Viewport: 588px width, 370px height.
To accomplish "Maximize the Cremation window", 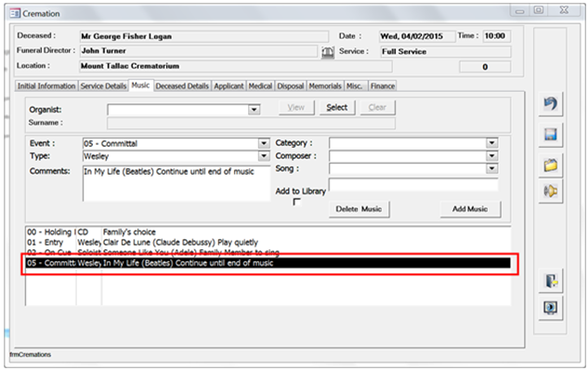I will [x=539, y=10].
